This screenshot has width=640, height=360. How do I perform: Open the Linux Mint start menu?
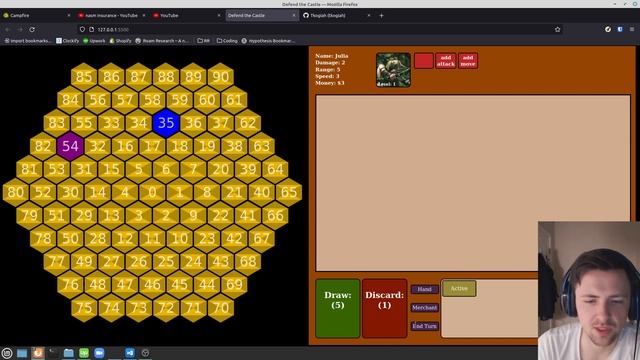(x=7, y=353)
